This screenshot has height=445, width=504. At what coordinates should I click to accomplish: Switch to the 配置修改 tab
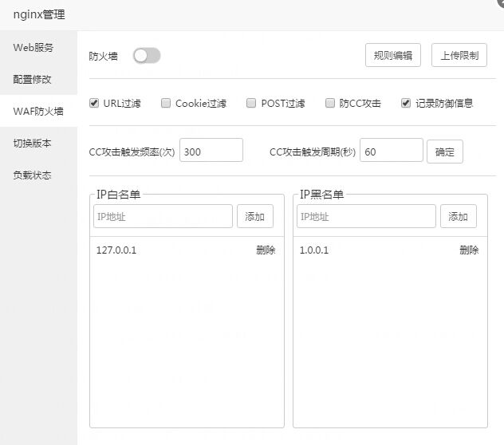pos(33,79)
